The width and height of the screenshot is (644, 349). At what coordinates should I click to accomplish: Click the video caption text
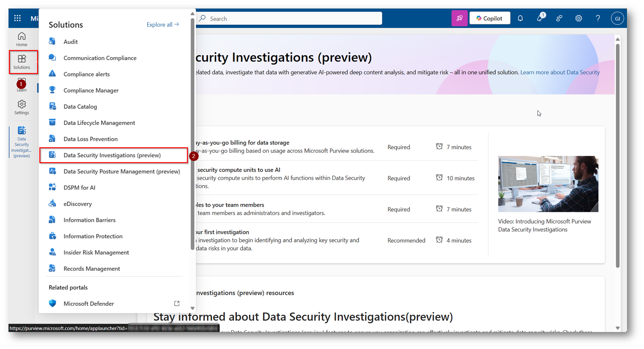(x=544, y=225)
